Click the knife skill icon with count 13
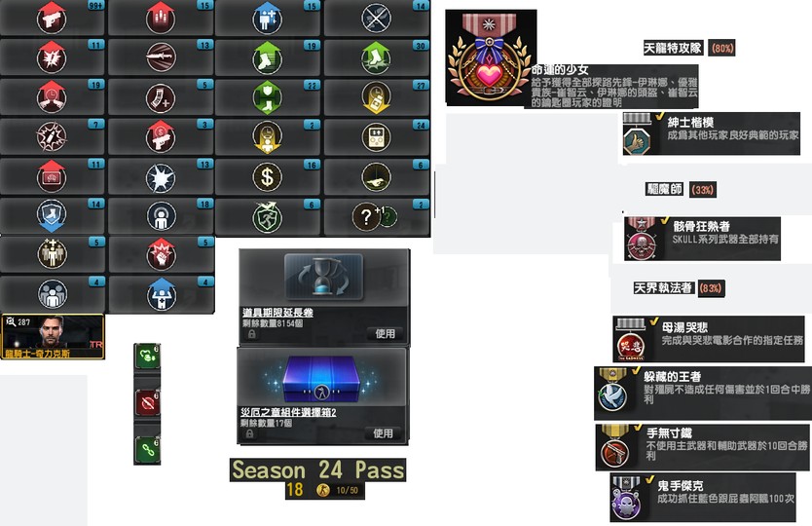812x526 pixels. [x=161, y=57]
